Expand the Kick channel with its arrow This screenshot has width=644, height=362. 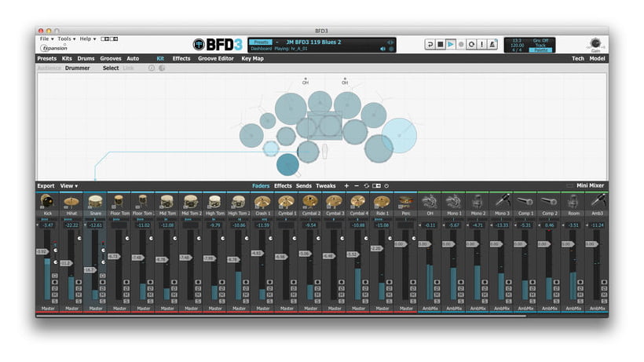tap(38, 225)
